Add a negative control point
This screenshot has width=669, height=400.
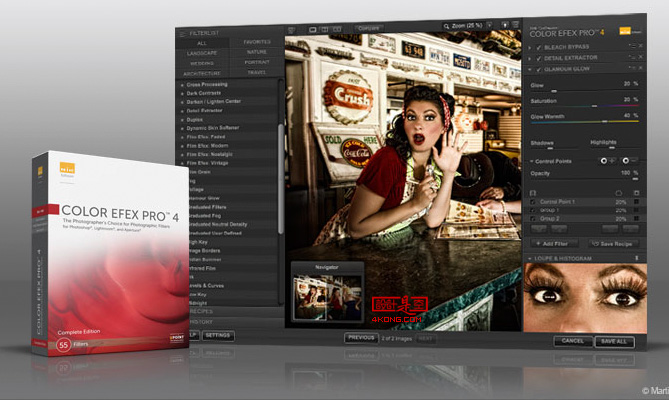[625, 161]
